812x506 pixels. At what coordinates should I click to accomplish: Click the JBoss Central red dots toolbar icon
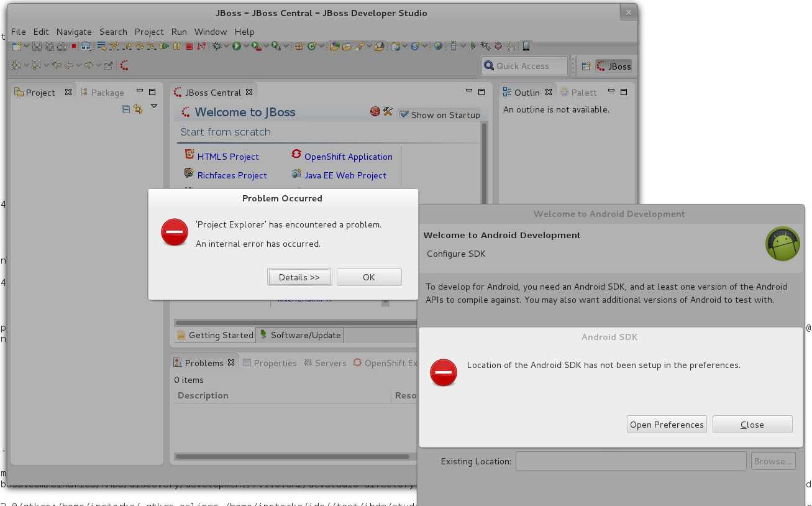(x=124, y=65)
